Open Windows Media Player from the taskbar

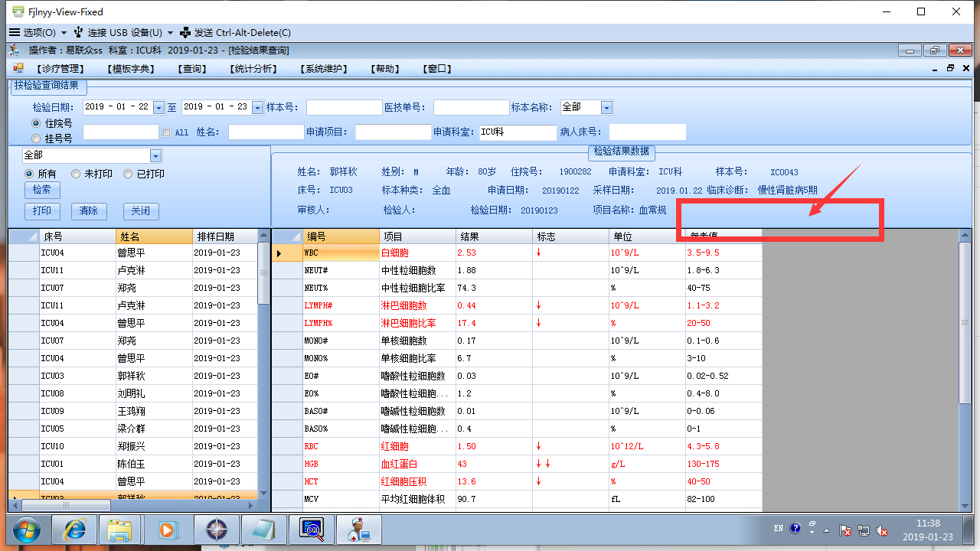pos(168,530)
